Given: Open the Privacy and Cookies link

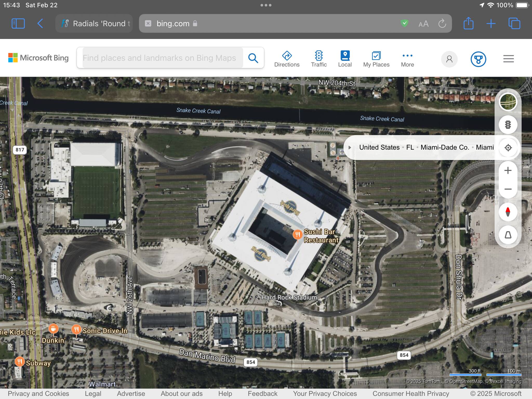Looking at the screenshot, I should [x=38, y=394].
